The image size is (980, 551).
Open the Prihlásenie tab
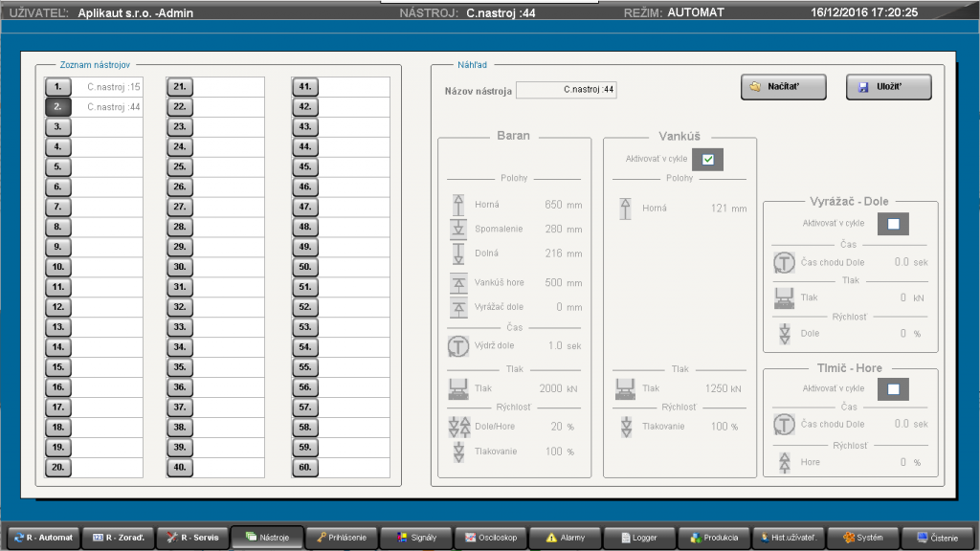tap(342, 538)
